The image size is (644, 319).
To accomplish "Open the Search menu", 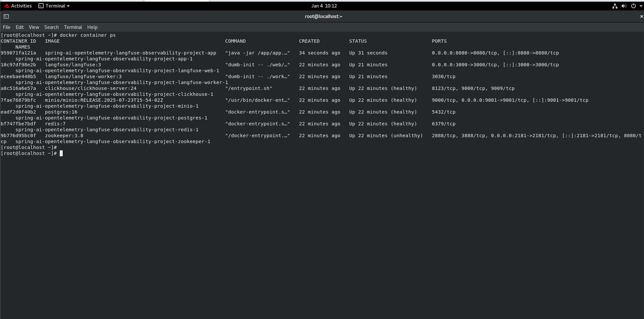I will (51, 27).
